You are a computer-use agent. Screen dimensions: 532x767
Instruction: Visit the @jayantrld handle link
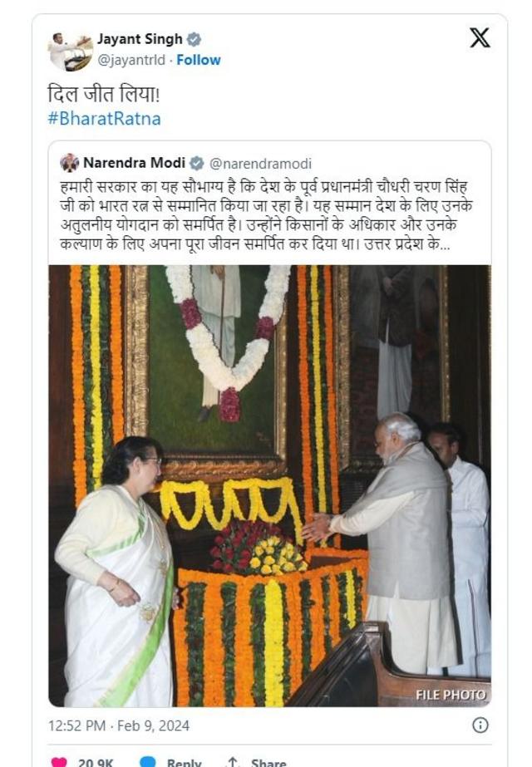pos(131,60)
